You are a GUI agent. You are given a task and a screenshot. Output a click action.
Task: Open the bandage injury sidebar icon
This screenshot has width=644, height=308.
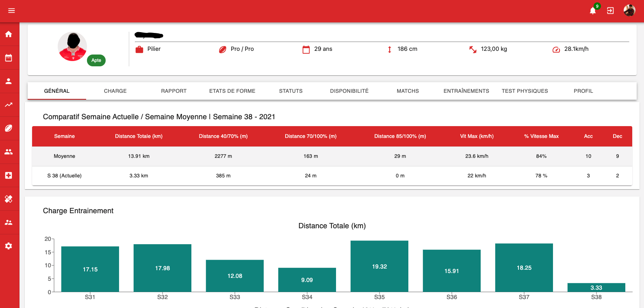pyautogui.click(x=9, y=199)
